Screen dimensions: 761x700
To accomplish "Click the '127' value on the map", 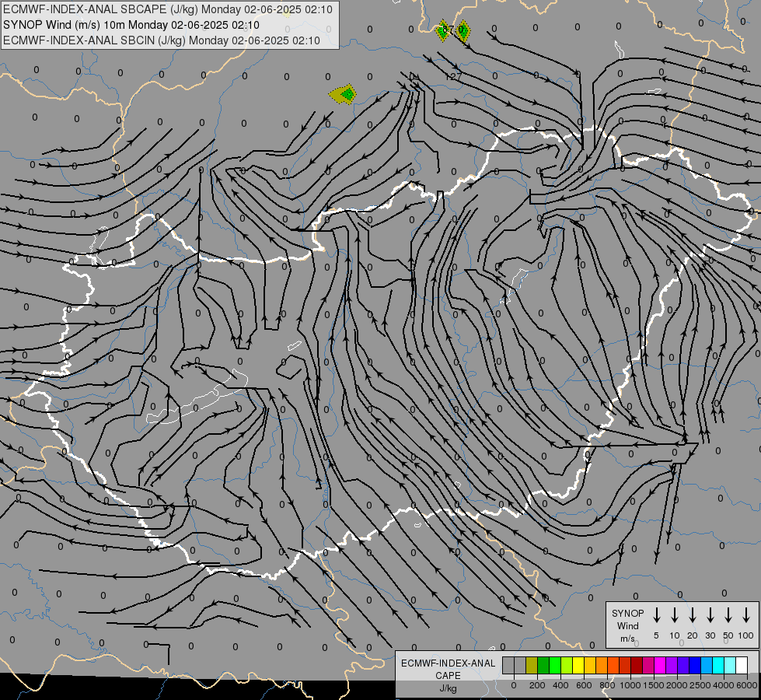I will (453, 77).
